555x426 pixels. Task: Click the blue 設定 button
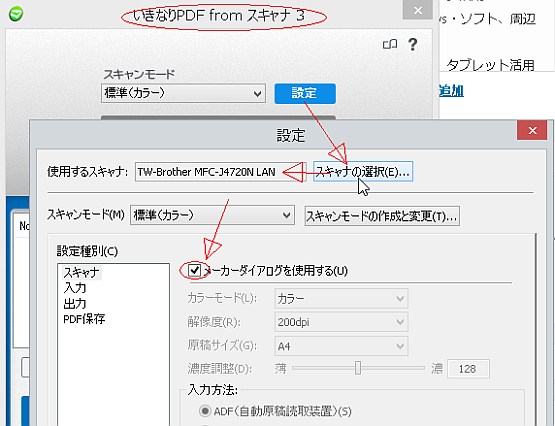coord(305,93)
